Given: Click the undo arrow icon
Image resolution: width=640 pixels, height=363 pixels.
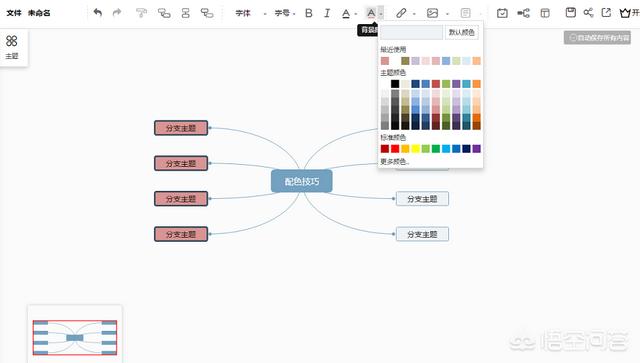Looking at the screenshot, I should (97, 13).
